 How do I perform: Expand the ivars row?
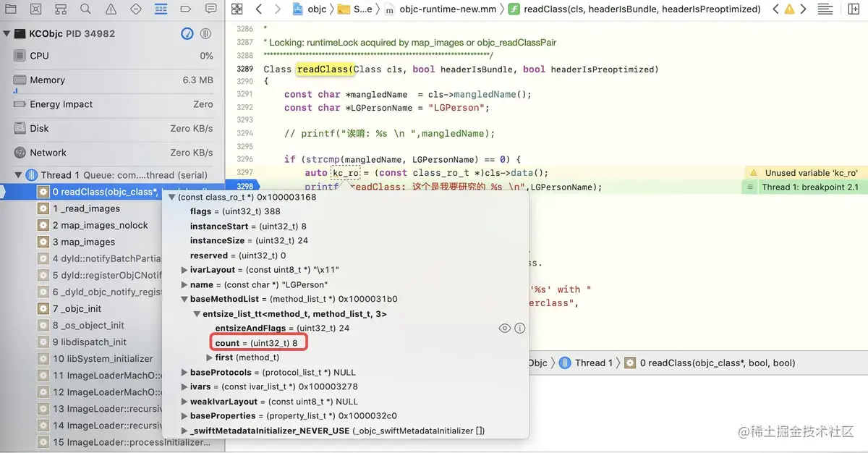click(x=184, y=386)
